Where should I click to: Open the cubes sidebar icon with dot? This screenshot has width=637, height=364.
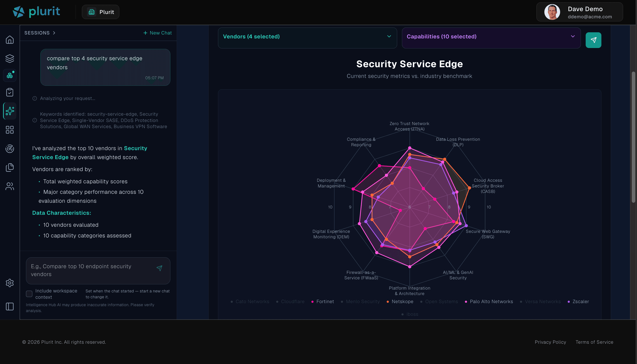pyautogui.click(x=10, y=75)
